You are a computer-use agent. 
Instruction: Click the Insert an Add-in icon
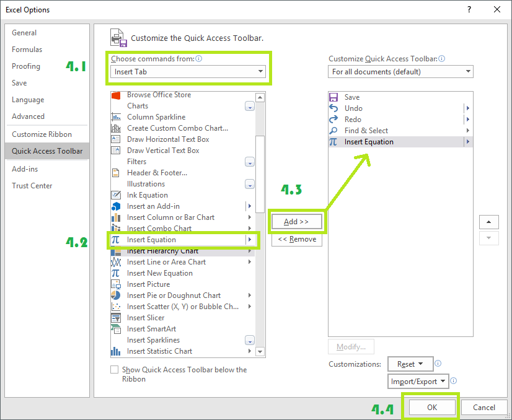116,206
